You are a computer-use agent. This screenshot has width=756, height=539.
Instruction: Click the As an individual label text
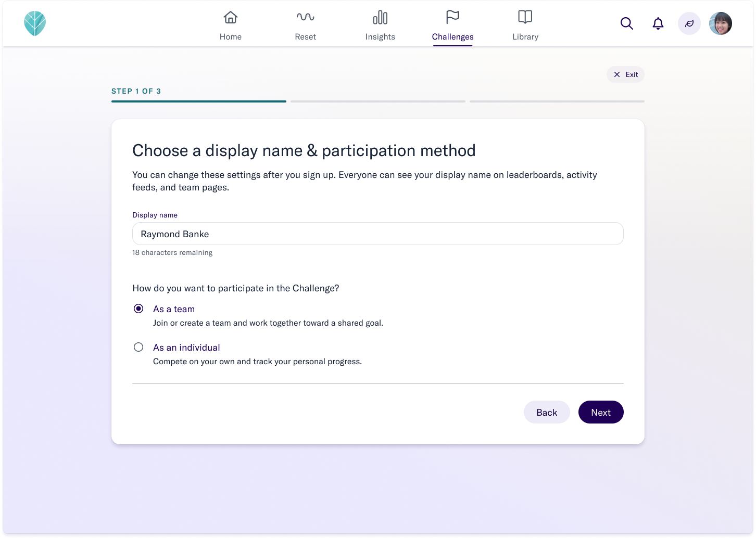pyautogui.click(x=186, y=348)
